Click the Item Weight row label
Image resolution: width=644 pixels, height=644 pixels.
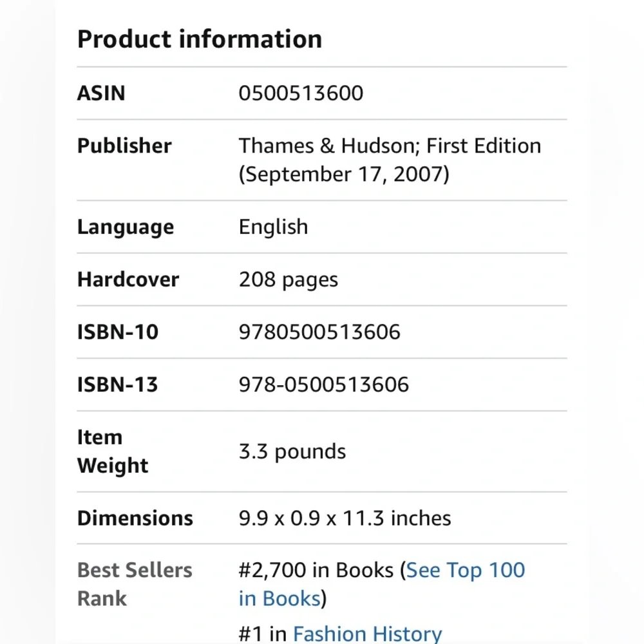112,451
